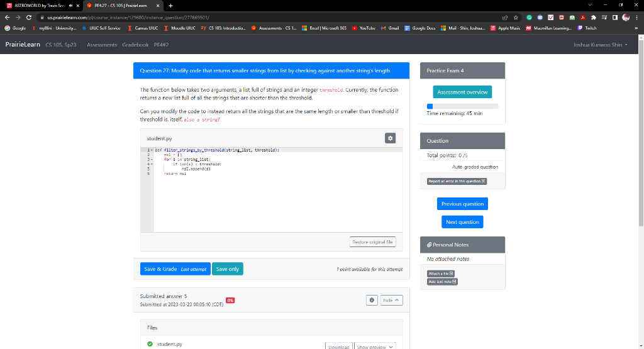Reload the PrairieLearn page
Image resolution: width=644 pixels, height=349 pixels.
tap(29, 17)
